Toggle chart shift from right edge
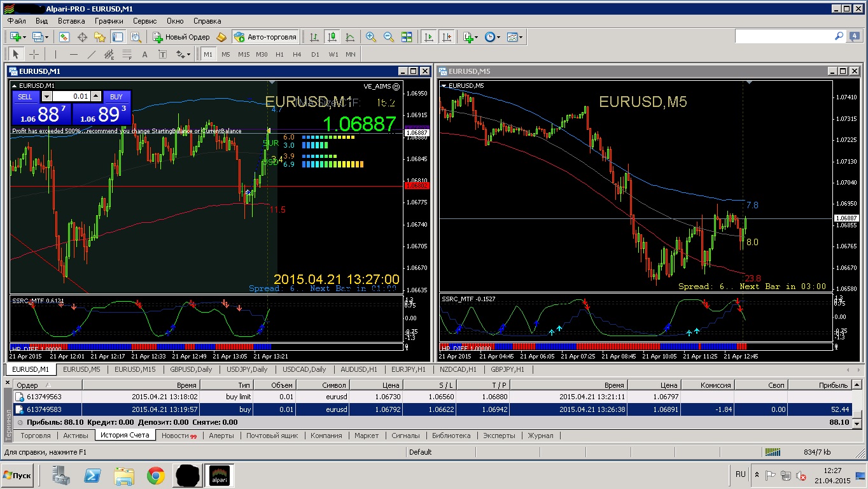Screen dimensions: 868x489 pyautogui.click(x=447, y=37)
